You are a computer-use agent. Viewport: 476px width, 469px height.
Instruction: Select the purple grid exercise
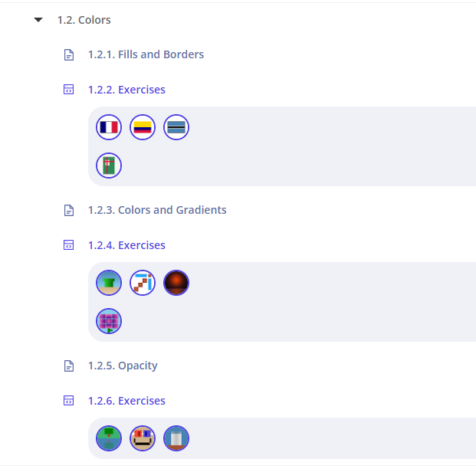pyautogui.click(x=109, y=321)
